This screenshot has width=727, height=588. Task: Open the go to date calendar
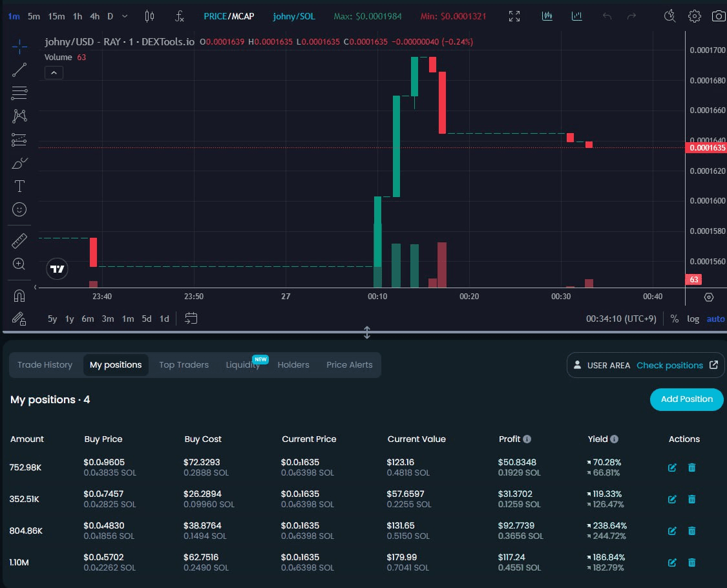coord(191,319)
